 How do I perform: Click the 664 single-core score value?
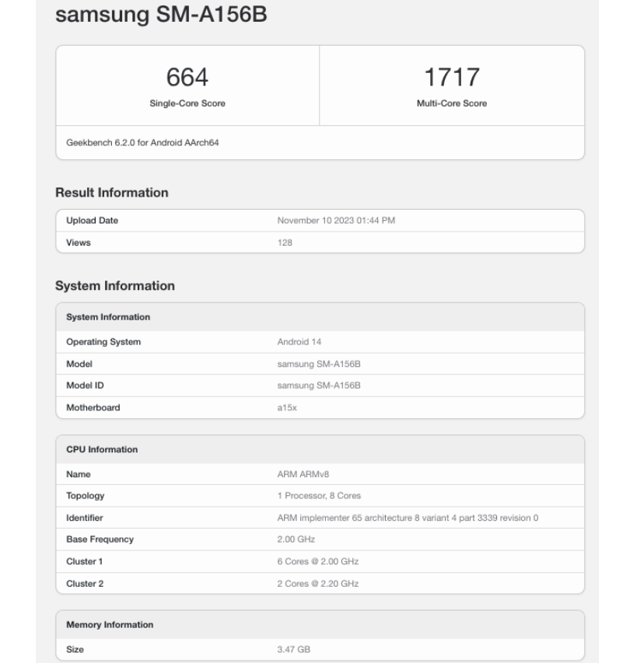pos(187,78)
